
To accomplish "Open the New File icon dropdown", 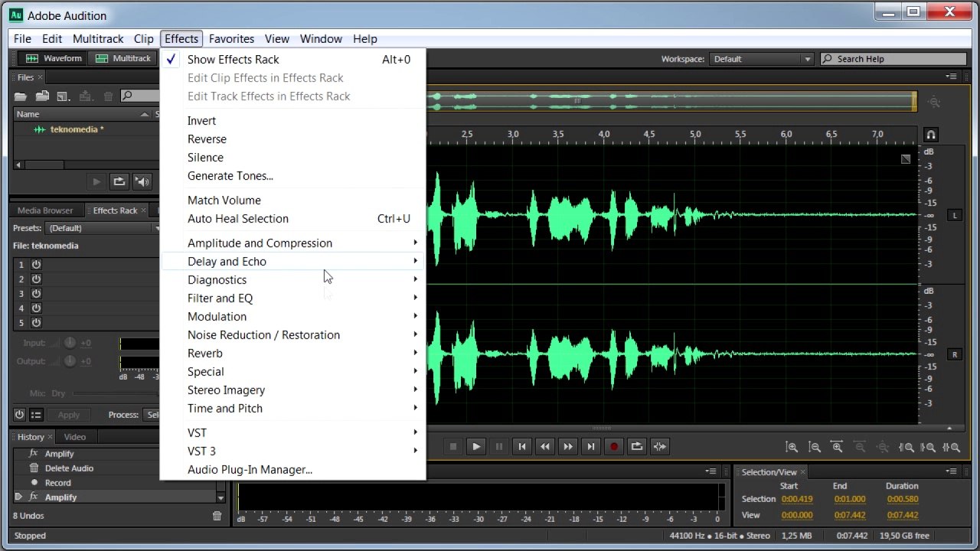I will [x=64, y=96].
